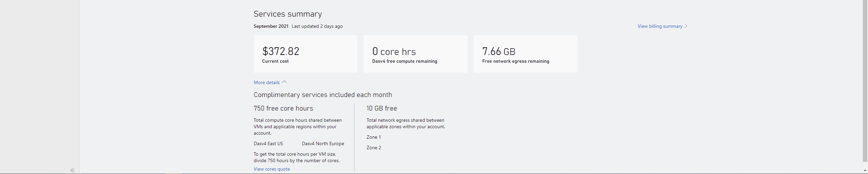The width and height of the screenshot is (868, 174).
Task: Click the Zone 1 entry
Action: click(x=374, y=137)
